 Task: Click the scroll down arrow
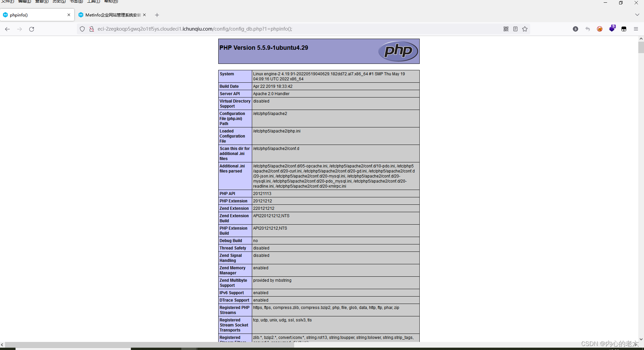[641, 339]
